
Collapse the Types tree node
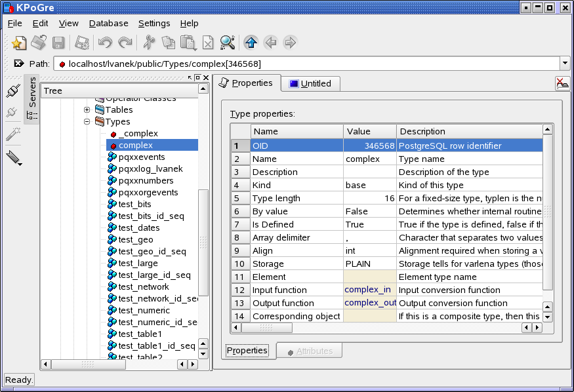[87, 121]
